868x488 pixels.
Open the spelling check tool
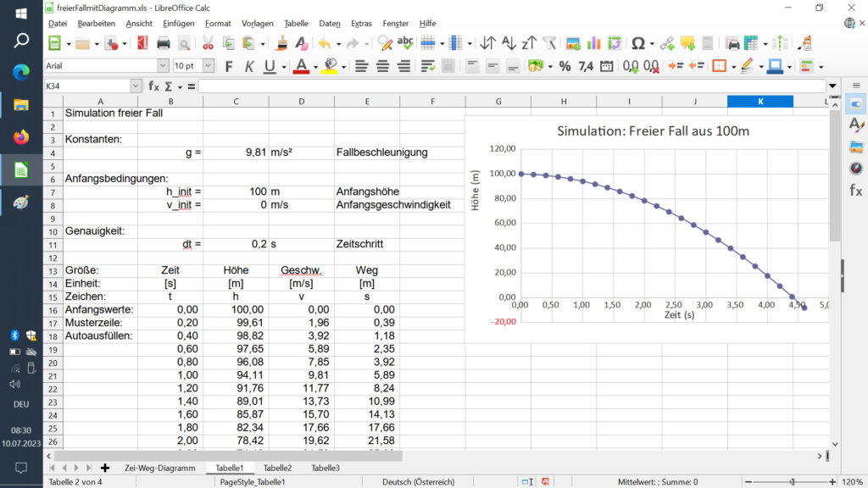405,43
